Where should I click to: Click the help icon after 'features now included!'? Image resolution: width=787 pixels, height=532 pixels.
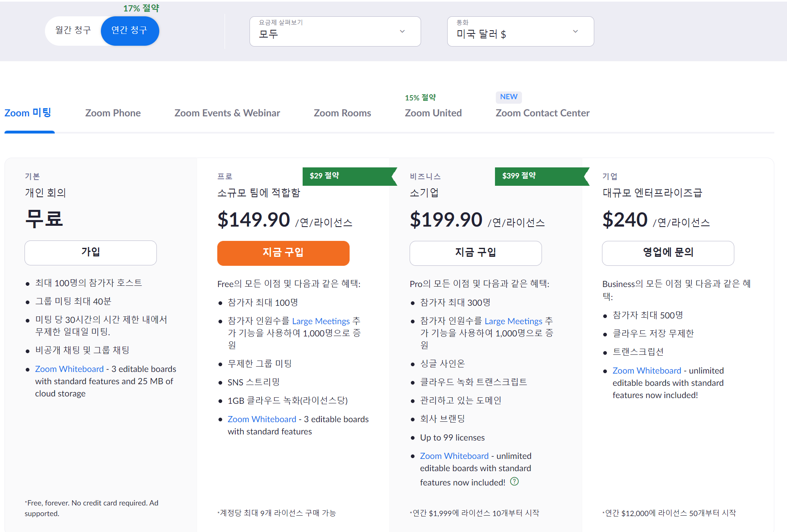click(x=515, y=482)
